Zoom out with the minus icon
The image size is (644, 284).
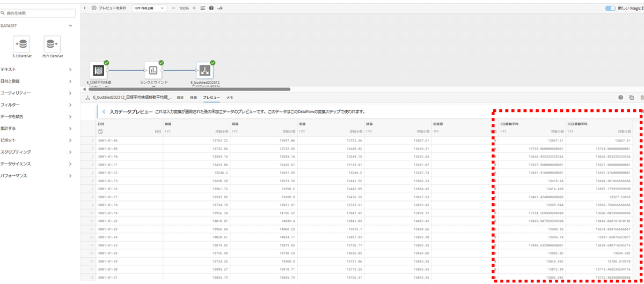[x=174, y=9]
